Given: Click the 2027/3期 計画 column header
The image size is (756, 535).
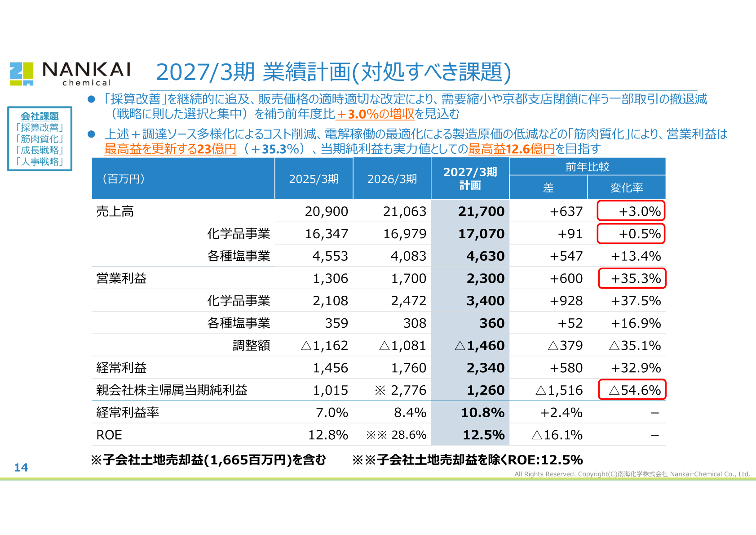Looking at the screenshot, I should (470, 178).
